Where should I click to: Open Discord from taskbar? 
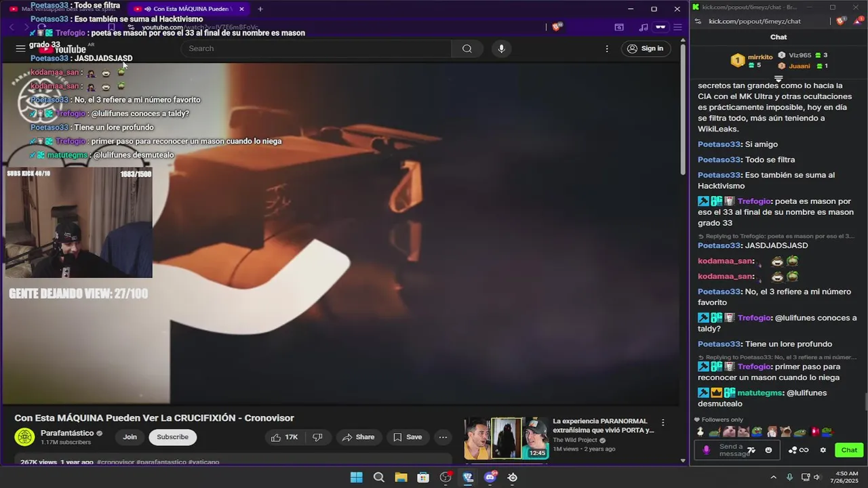pyautogui.click(x=490, y=477)
